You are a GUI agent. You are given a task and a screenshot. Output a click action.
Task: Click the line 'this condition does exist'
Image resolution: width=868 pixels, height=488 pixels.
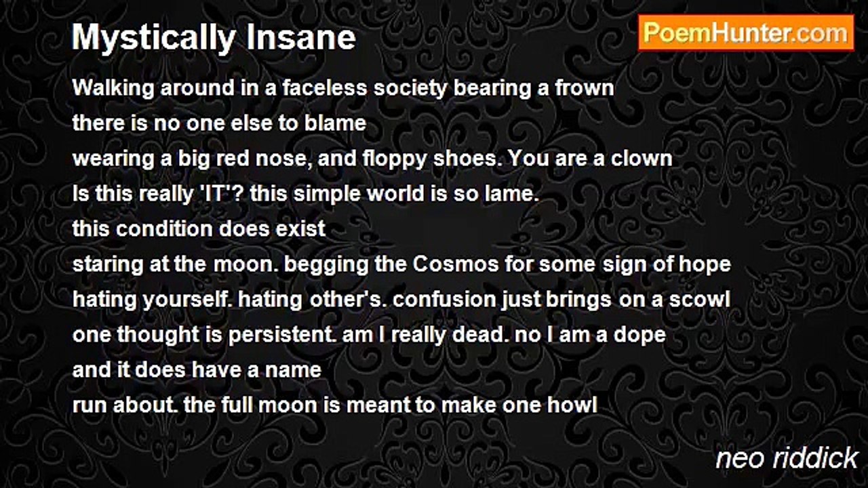coord(199,229)
